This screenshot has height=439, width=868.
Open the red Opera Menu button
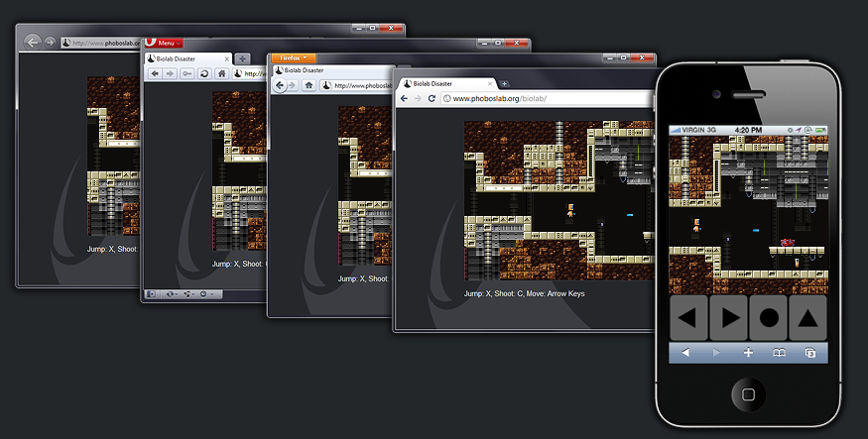(164, 43)
